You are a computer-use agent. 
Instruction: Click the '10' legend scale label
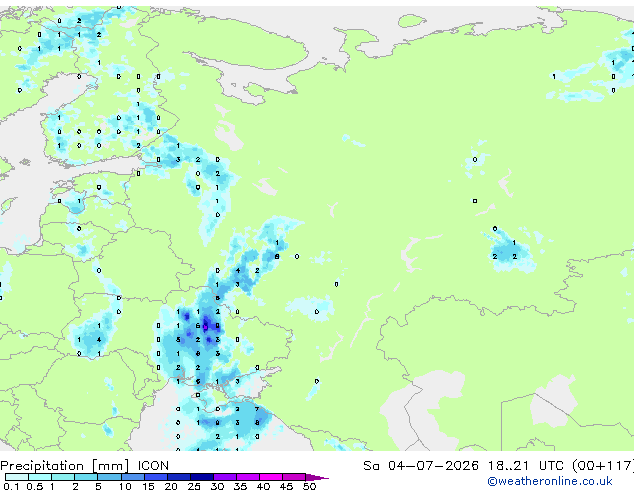coord(125,486)
